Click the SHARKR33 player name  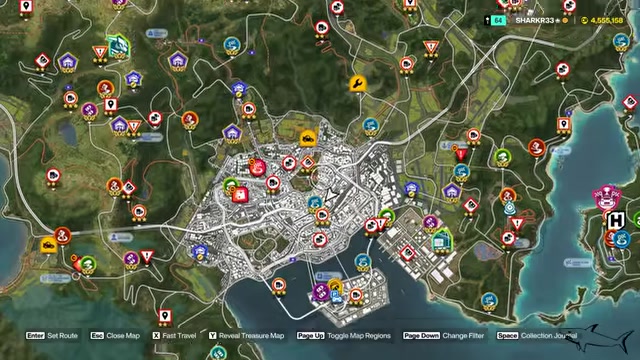(x=535, y=20)
